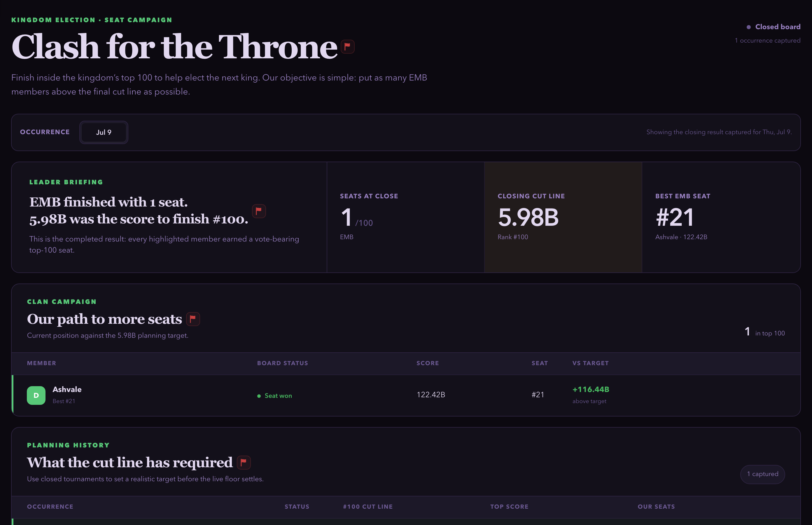This screenshot has width=812, height=525.
Task: Click the Closing Cut Line 5.98B card
Action: point(563,217)
